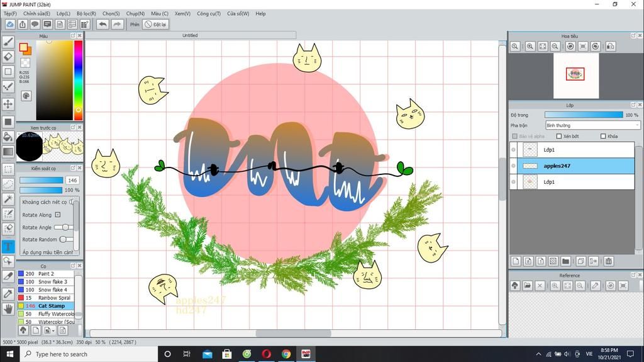The image size is (644, 362).
Task: Switch to the Untitled canvas tab
Action: (190, 35)
